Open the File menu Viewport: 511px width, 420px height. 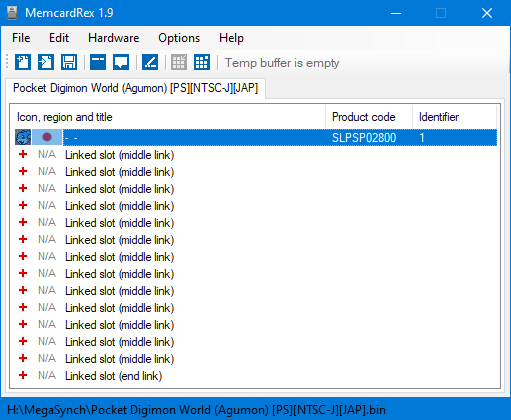pos(21,38)
